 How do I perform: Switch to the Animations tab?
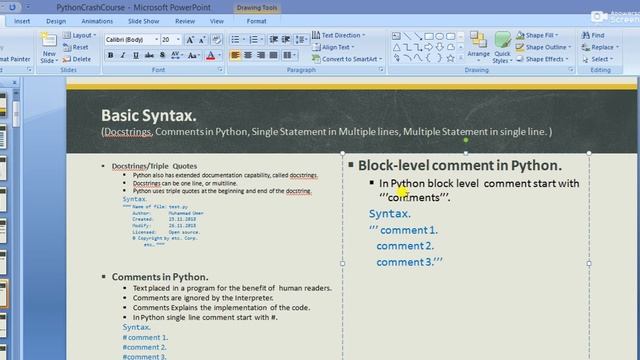(x=97, y=21)
